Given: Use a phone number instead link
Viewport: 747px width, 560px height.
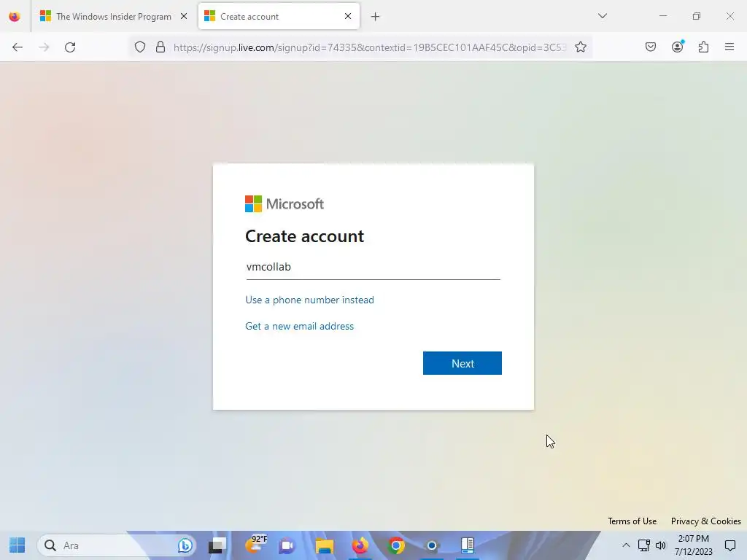Looking at the screenshot, I should point(309,300).
